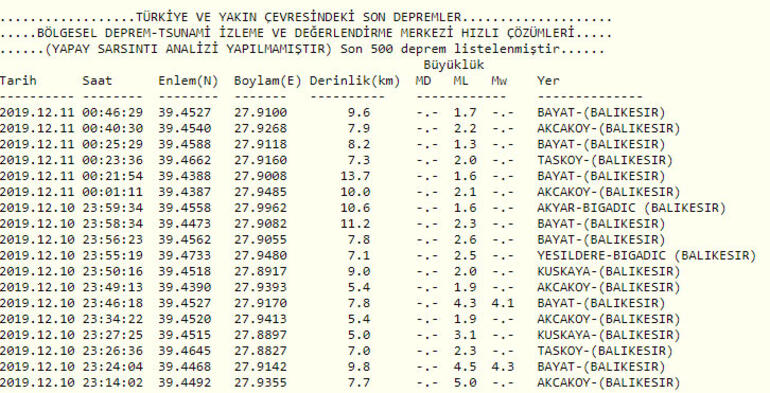Select the time 23:56:23
The height and width of the screenshot is (393, 770).
point(112,240)
